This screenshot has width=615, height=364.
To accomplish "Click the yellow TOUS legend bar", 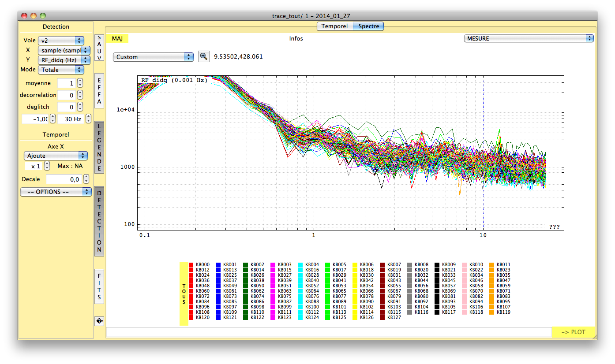I will point(184,294).
